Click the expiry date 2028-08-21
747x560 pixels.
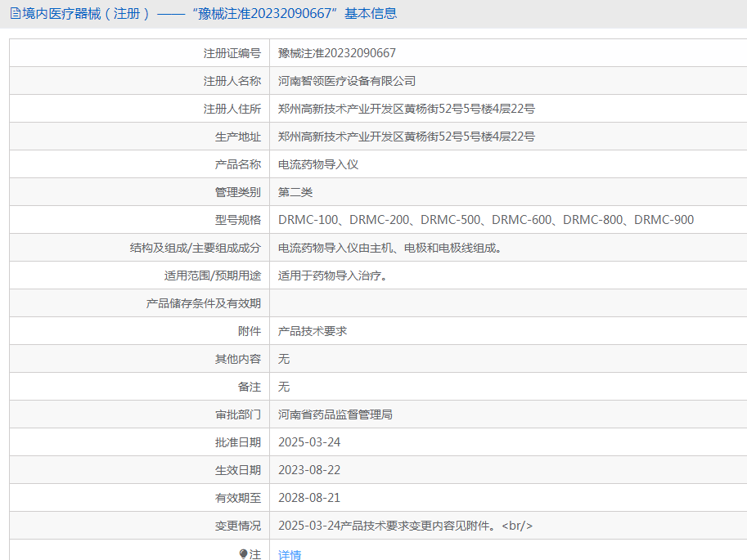pos(309,498)
